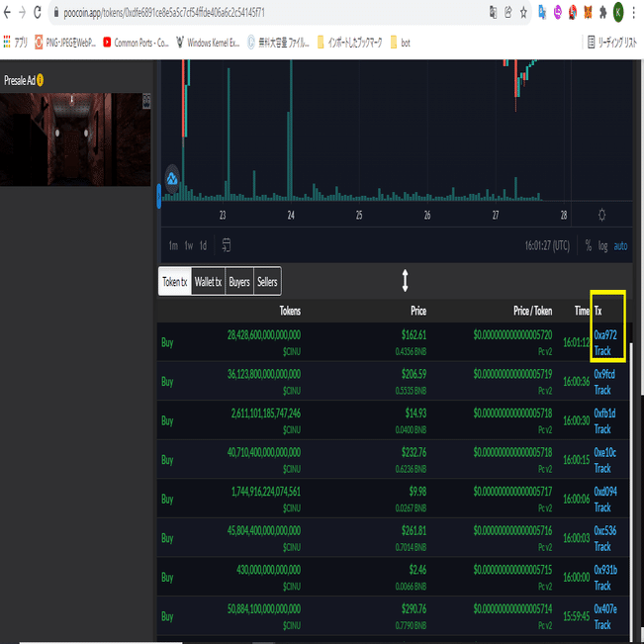Click the Presale Ad info icon

[x=40, y=80]
